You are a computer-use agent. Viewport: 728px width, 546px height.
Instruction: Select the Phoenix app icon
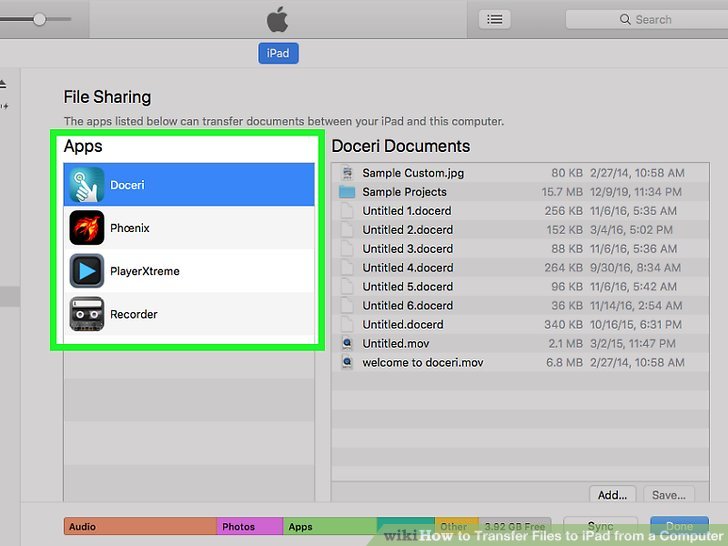[x=87, y=228]
